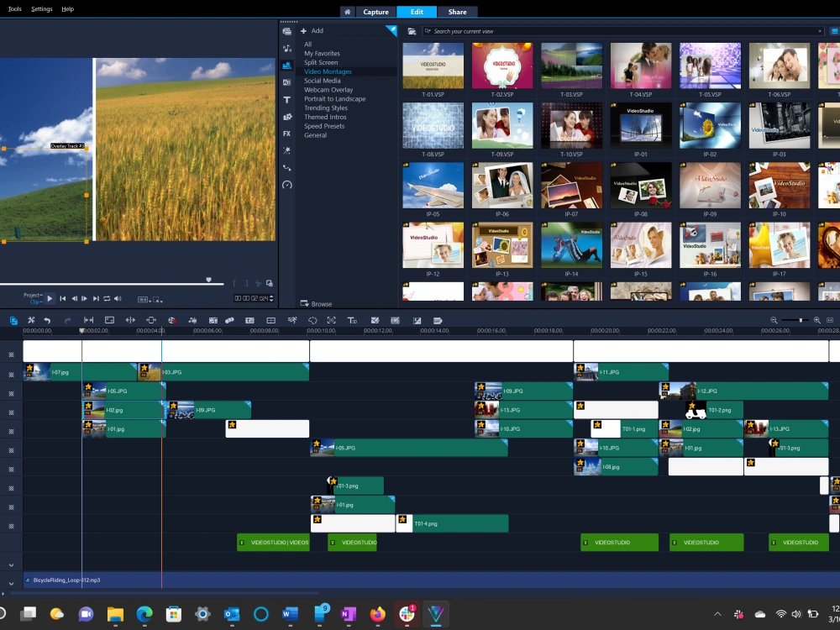Switch preview to Clip mode

pyautogui.click(x=35, y=302)
